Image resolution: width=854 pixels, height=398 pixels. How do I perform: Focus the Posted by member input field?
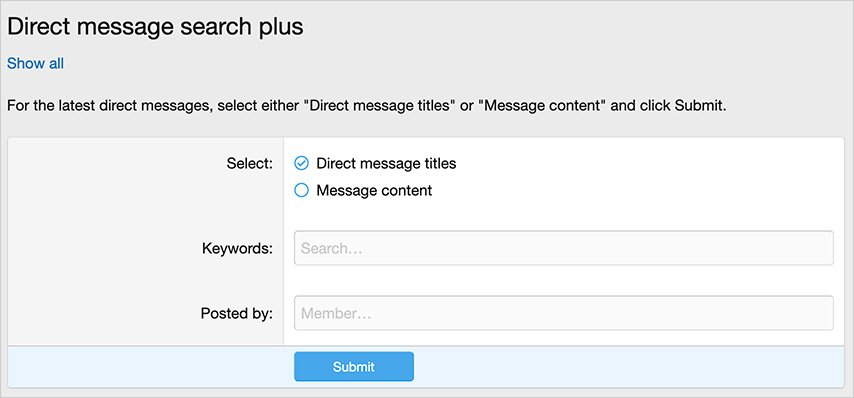point(564,313)
